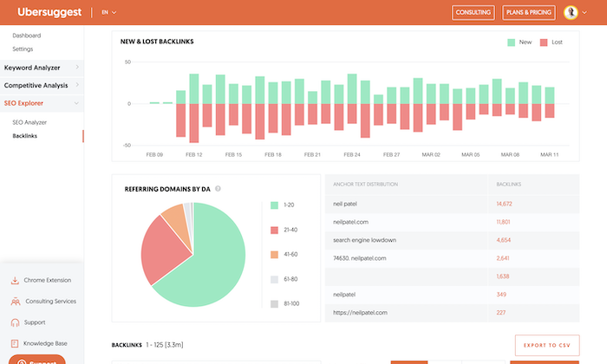Click the Anchor Text Distribution column header

pos(365,185)
